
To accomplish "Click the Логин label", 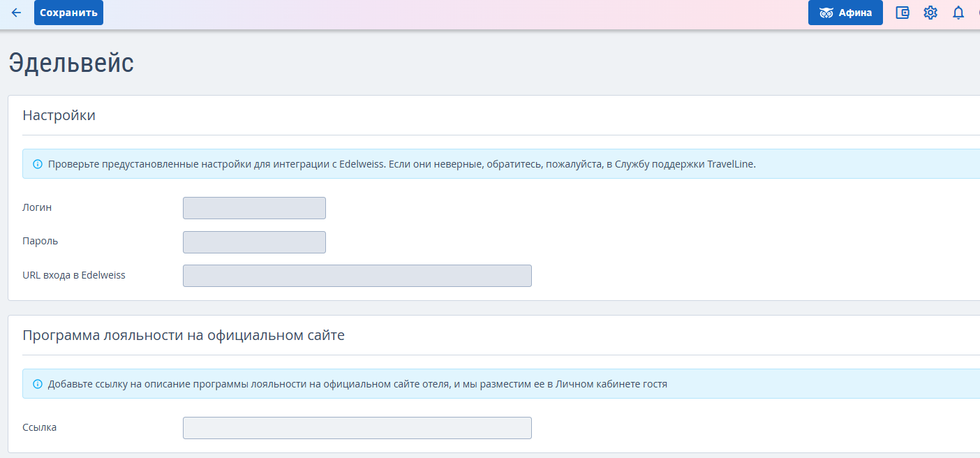I will [x=37, y=207].
